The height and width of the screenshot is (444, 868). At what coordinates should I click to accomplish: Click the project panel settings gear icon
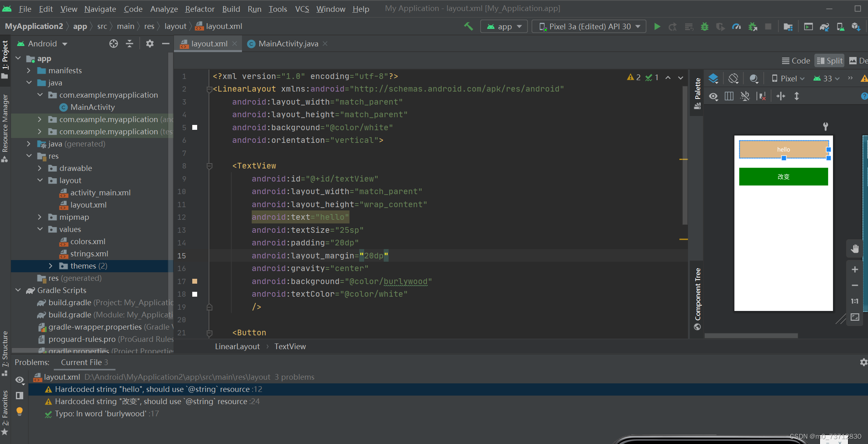point(150,44)
